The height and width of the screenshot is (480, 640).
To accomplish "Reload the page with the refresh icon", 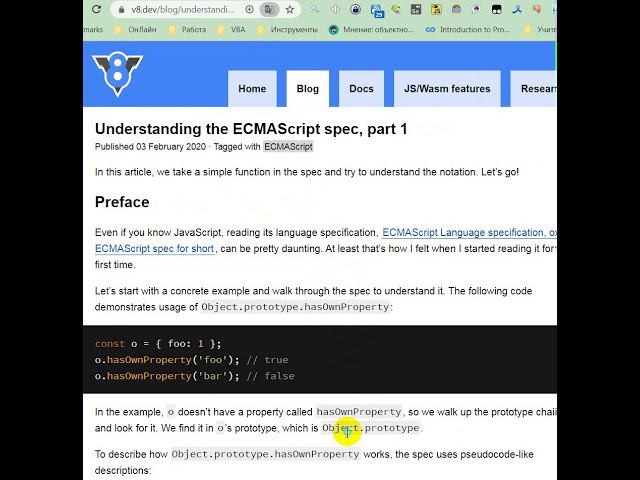I will click(96, 9).
